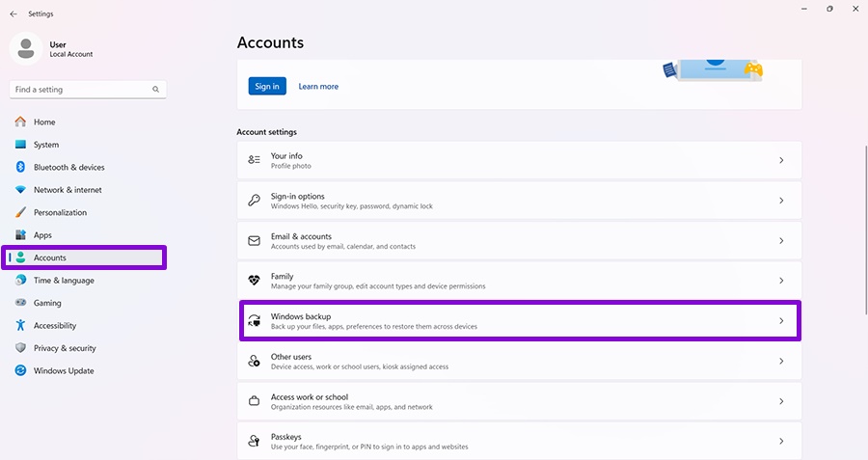The height and width of the screenshot is (460, 868).
Task: Open Windows Update section label
Action: click(x=64, y=371)
